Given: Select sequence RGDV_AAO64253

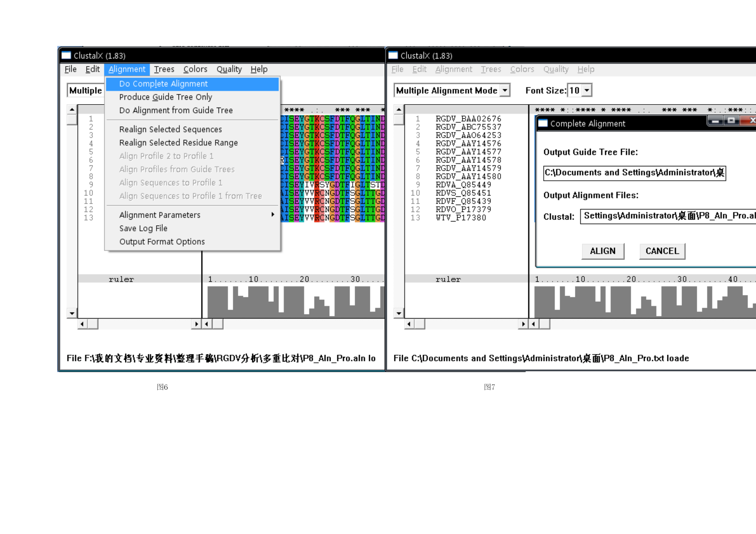Looking at the screenshot, I should [x=468, y=135].
